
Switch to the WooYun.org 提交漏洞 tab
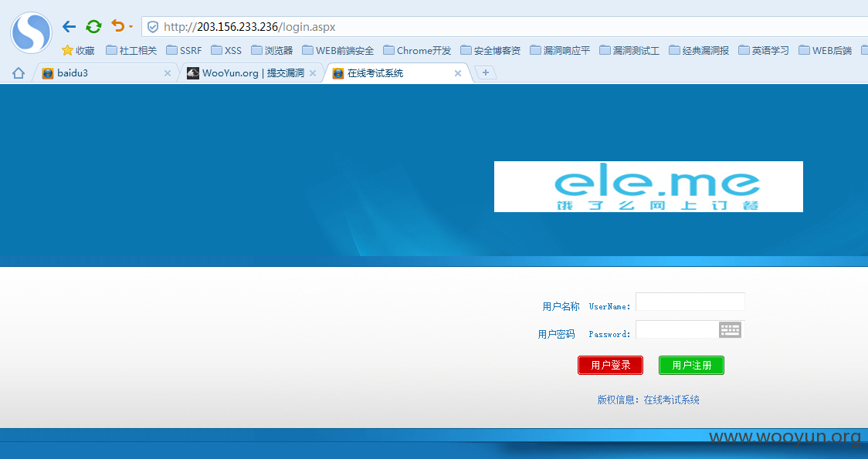click(x=252, y=73)
